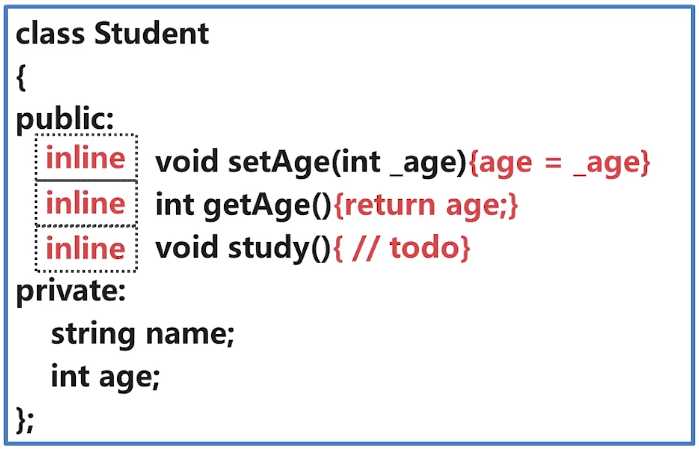
Task: Click the red '{return age;}' body
Action: point(426,206)
